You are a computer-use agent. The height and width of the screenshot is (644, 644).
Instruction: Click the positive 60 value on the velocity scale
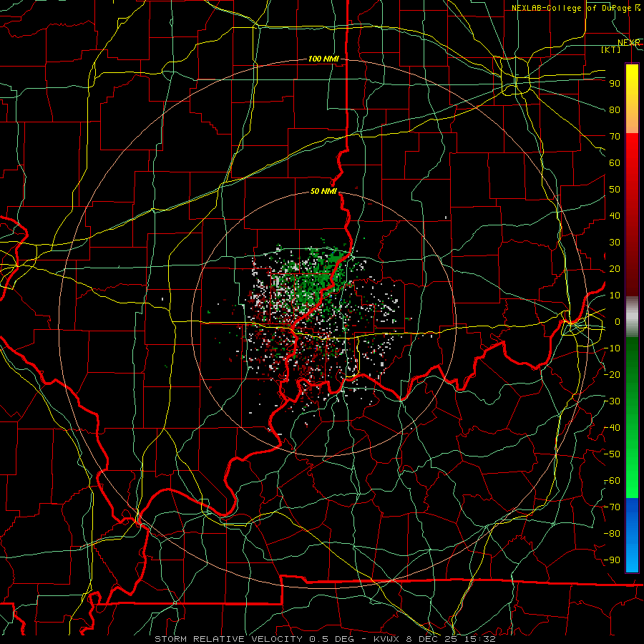[x=615, y=162]
